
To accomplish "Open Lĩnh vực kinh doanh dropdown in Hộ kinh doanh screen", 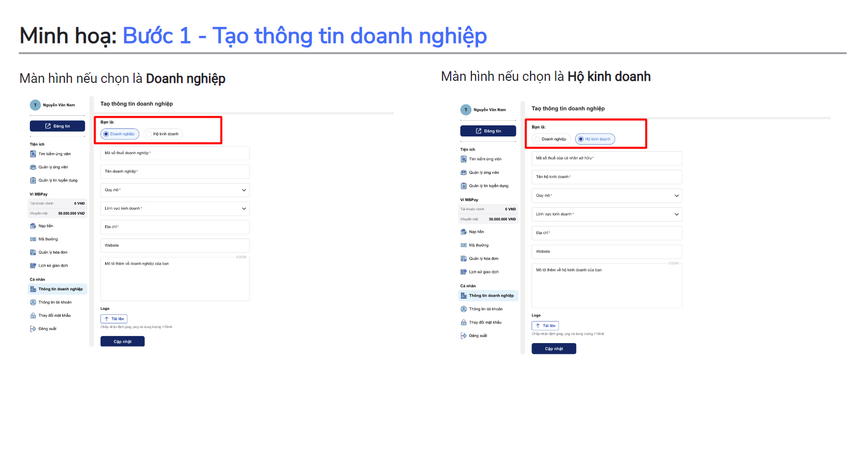I will click(x=607, y=214).
